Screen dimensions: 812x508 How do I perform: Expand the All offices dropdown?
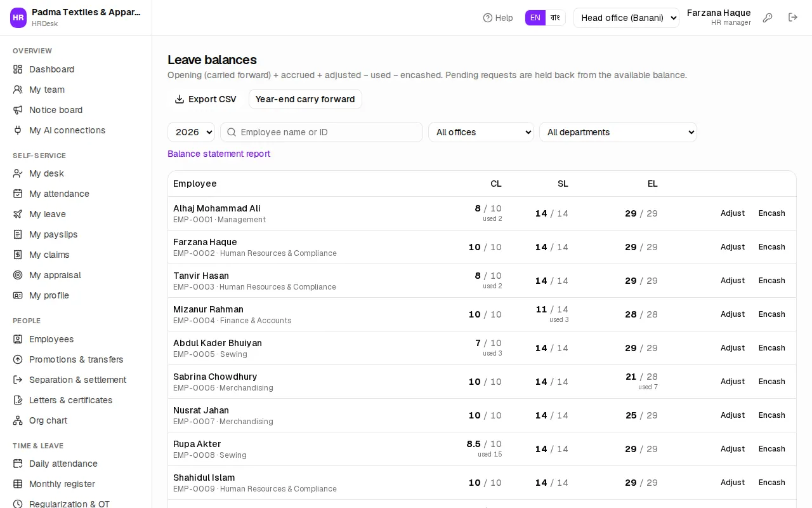[481, 132]
